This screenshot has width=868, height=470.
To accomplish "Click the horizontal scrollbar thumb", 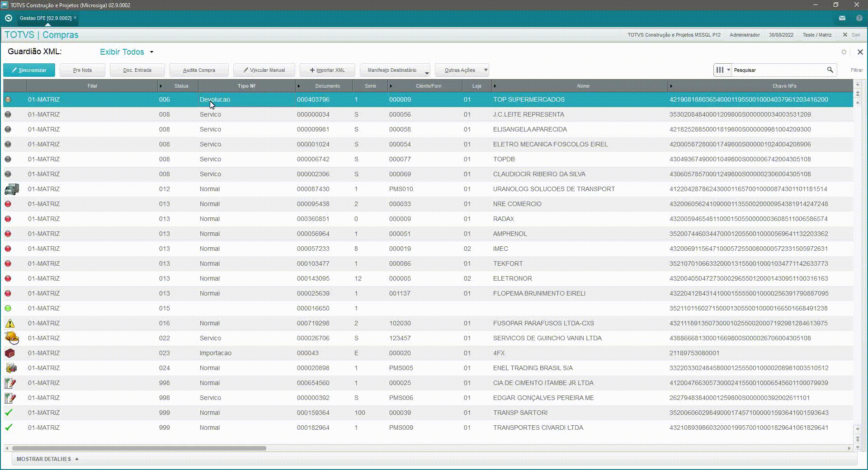I will coord(139,448).
